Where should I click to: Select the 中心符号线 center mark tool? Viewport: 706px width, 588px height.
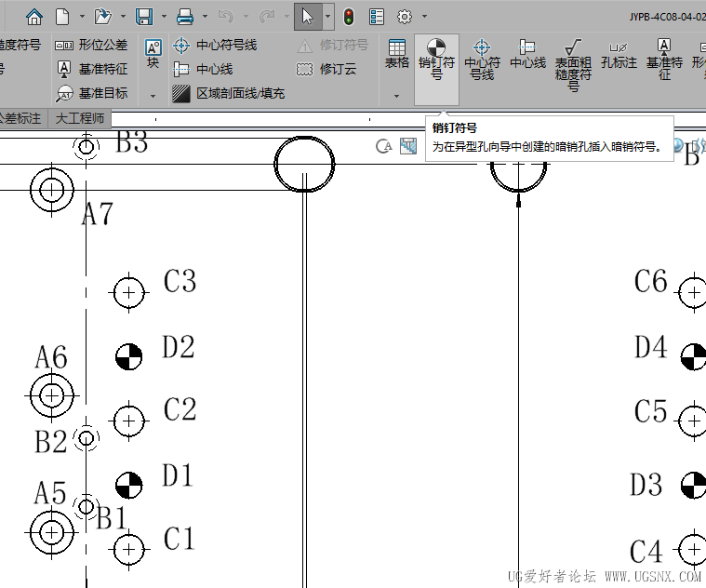point(215,45)
